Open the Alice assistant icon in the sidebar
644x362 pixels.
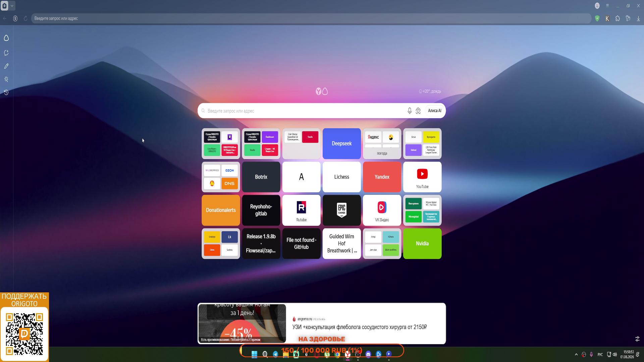6,38
